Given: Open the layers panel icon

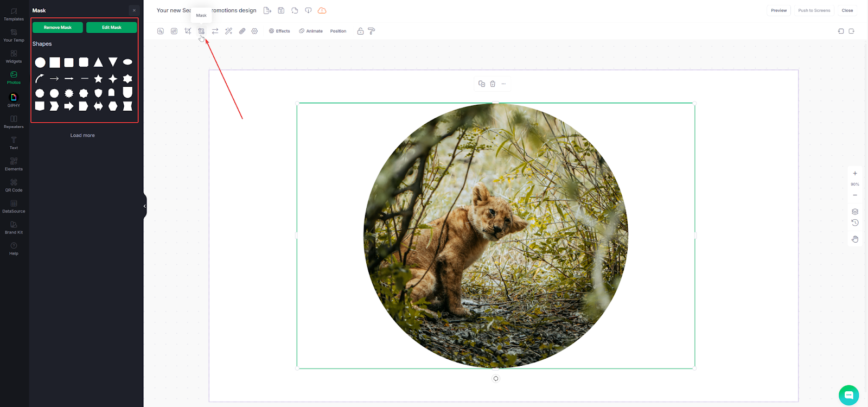Looking at the screenshot, I should (855, 212).
